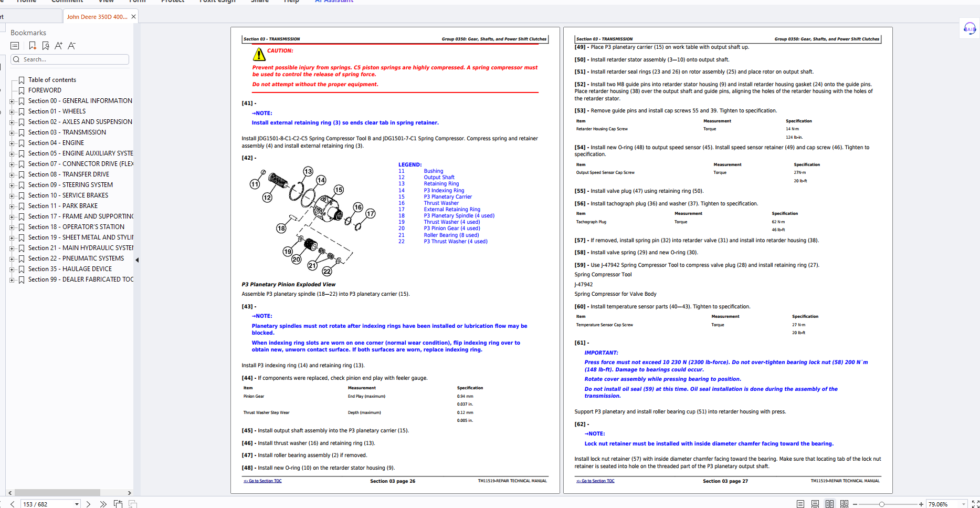Open the bookmark options list icon

click(15, 46)
